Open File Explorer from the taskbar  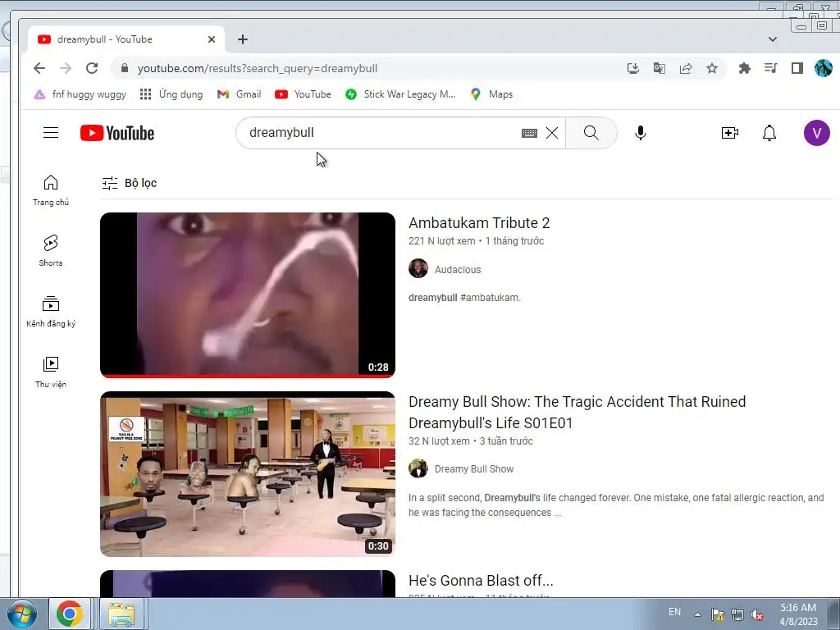[121, 614]
